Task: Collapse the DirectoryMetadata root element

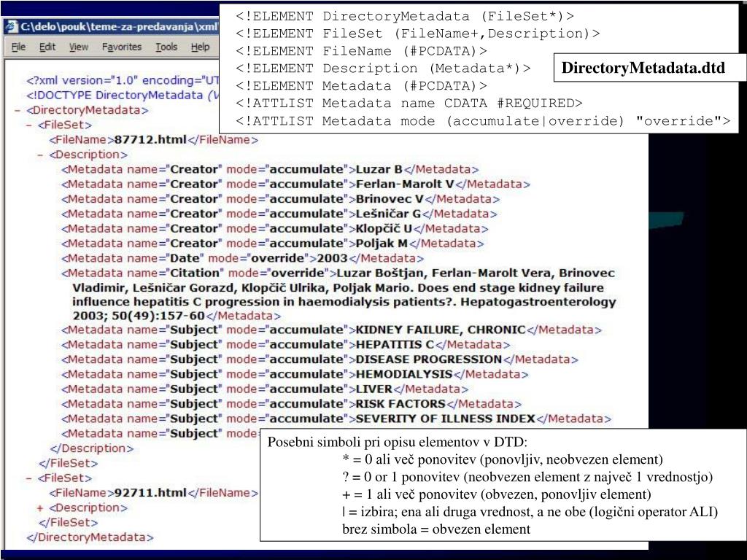Action: [x=18, y=111]
